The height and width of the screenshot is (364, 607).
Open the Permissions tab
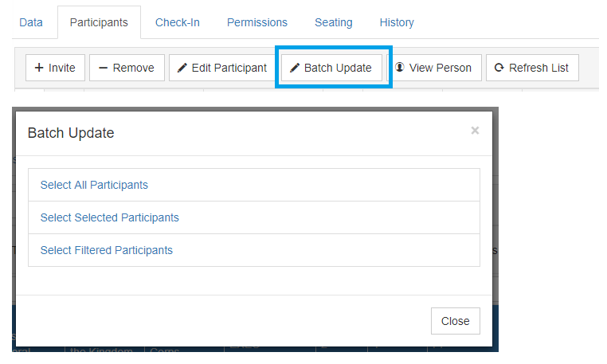click(257, 22)
